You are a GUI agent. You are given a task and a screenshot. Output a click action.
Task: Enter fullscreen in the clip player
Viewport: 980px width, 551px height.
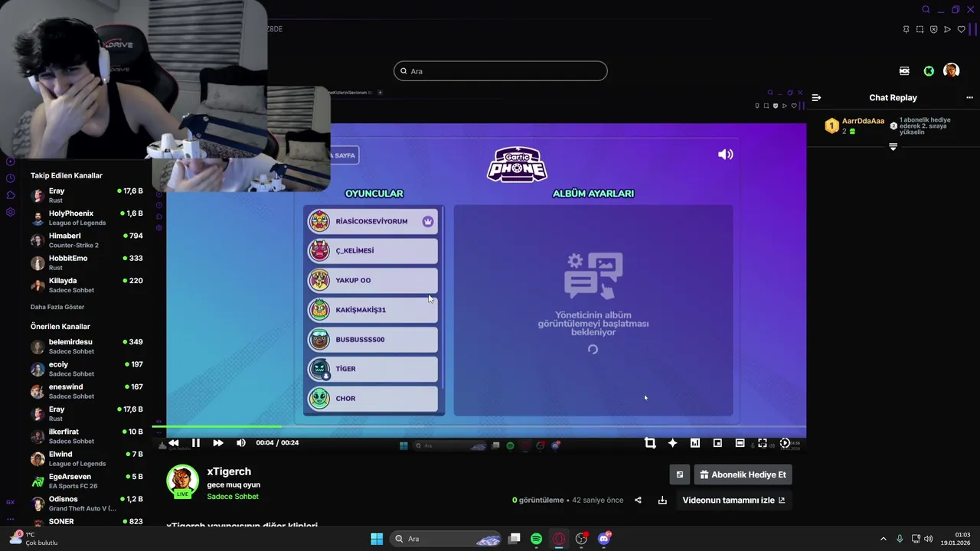tap(763, 443)
